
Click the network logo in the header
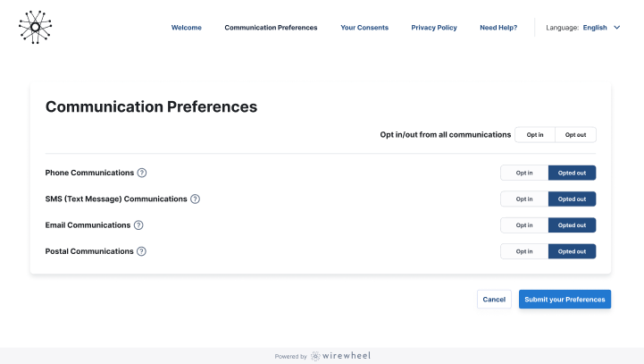(x=35, y=26)
